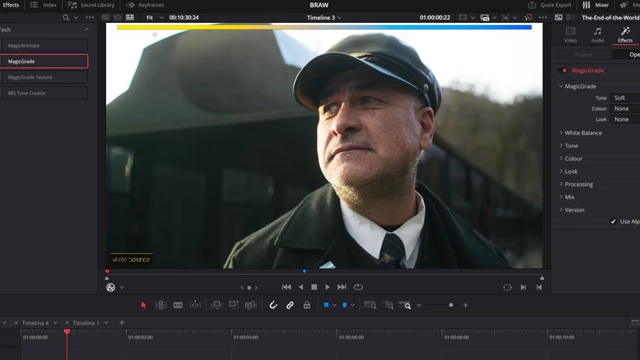Viewport: 640px width, 360px height.
Task: Play the clip in reverse
Action: (301, 287)
